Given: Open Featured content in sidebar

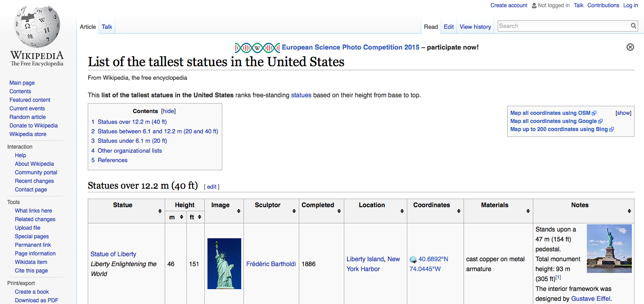Looking at the screenshot, I should tap(30, 100).
